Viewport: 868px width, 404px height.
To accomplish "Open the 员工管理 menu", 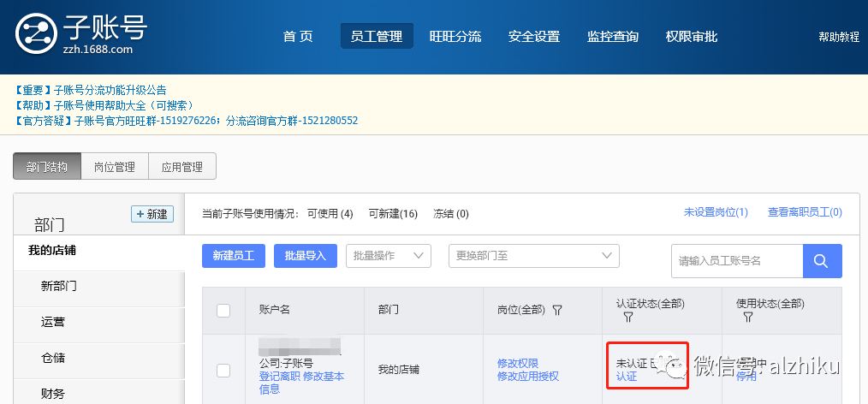I will tap(377, 37).
